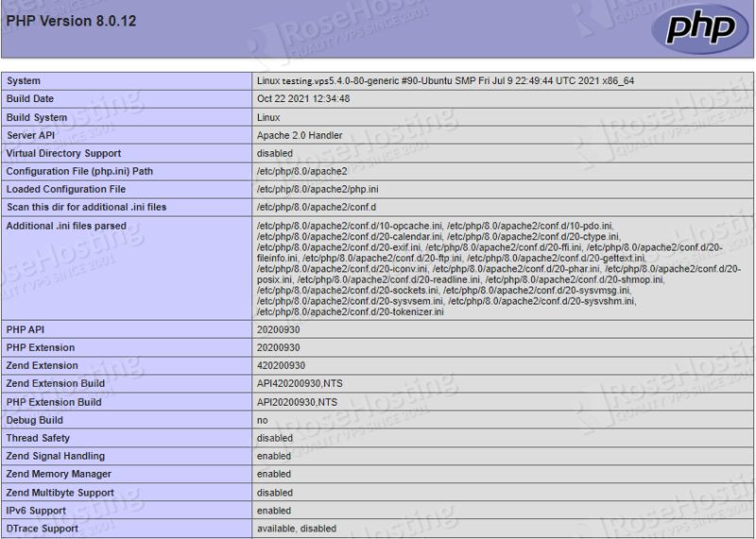Click the 'PHP Version 8.0.12' heading
756x539 pixels.
(71, 21)
